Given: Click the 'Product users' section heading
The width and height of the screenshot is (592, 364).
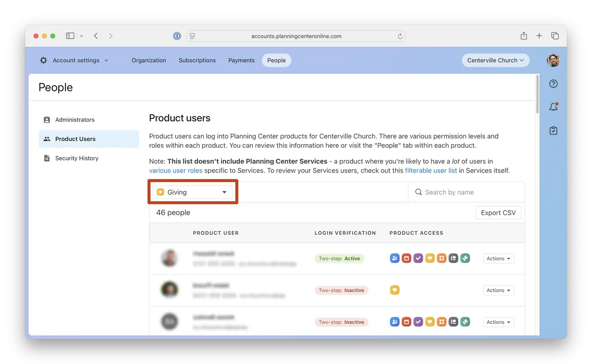Looking at the screenshot, I should point(180,118).
